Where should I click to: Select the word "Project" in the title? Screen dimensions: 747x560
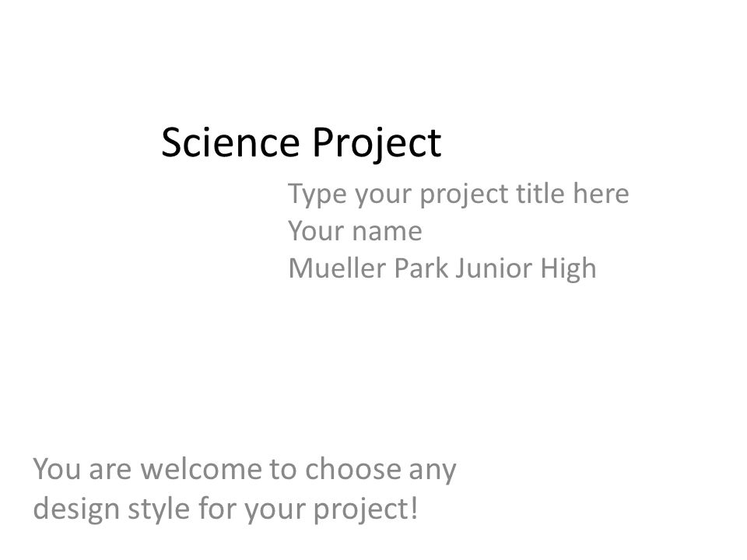pos(377,145)
